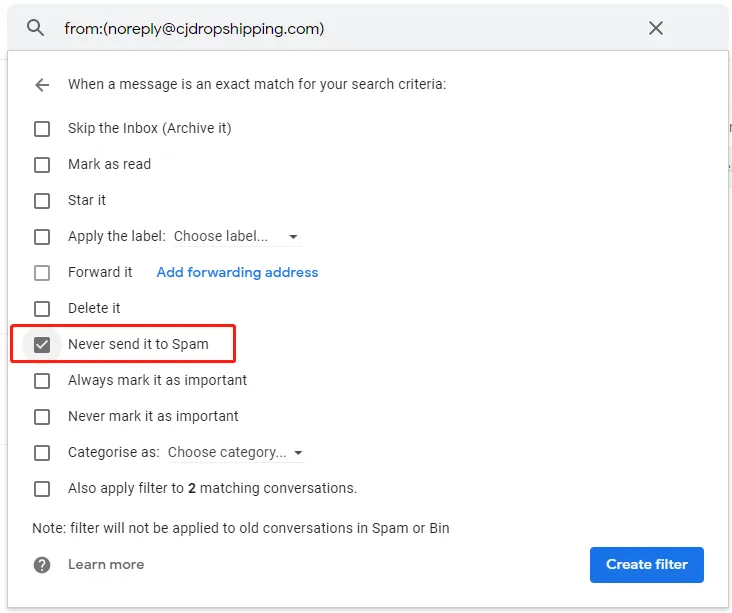The image size is (732, 613).
Task: Open the Choose label dropdown
Action: (x=236, y=237)
